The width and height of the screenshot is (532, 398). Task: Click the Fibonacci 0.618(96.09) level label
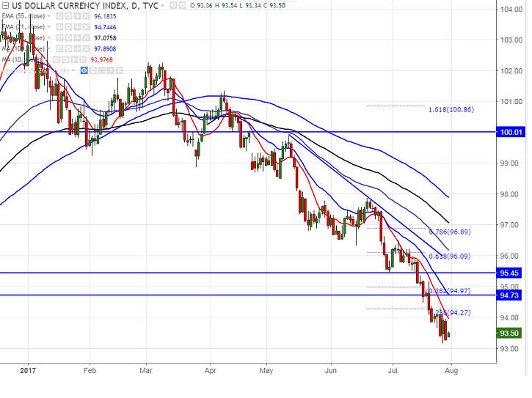(450, 257)
